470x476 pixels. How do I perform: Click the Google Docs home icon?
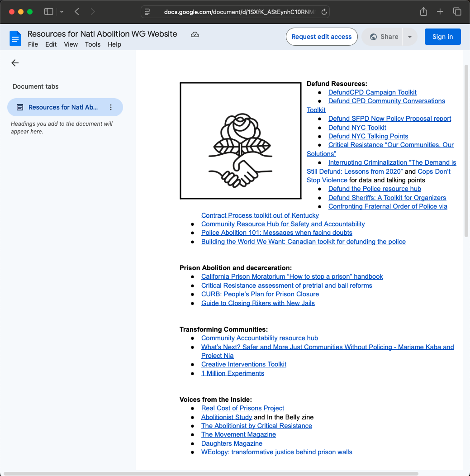point(15,38)
